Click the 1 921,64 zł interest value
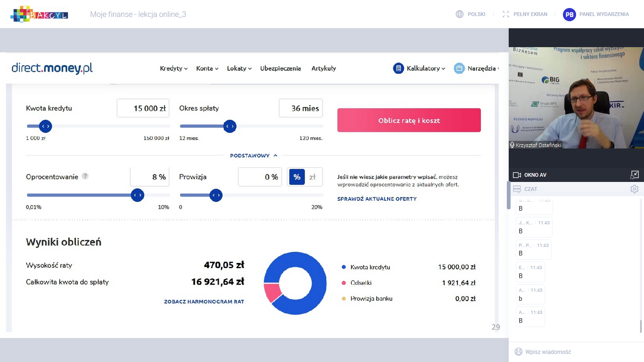 click(x=459, y=283)
